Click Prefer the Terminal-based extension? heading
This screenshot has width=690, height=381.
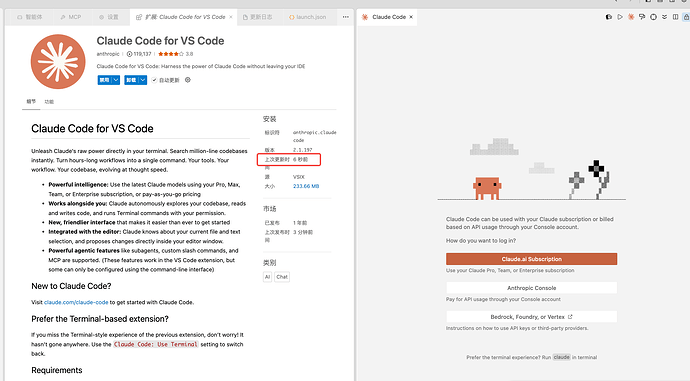(100, 319)
